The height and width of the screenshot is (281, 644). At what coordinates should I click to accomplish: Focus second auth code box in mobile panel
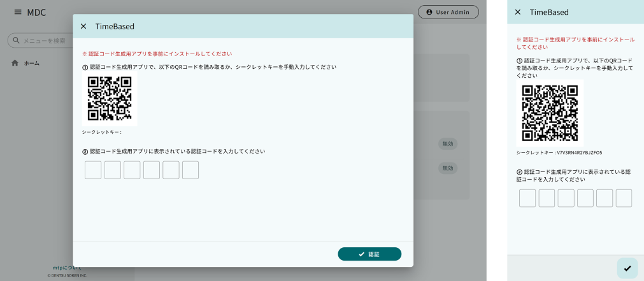click(547, 198)
